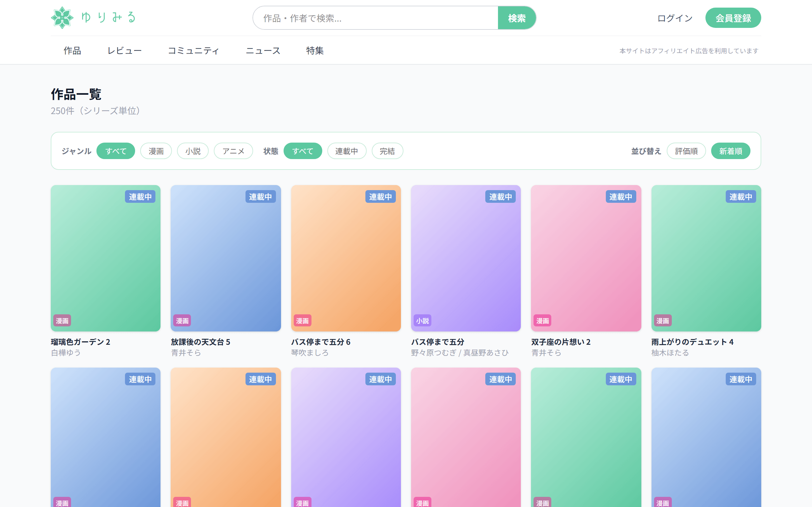The height and width of the screenshot is (507, 812).
Task: Click the 連載中 badge on 瑠璃色ガーデン 2
Action: (140, 197)
